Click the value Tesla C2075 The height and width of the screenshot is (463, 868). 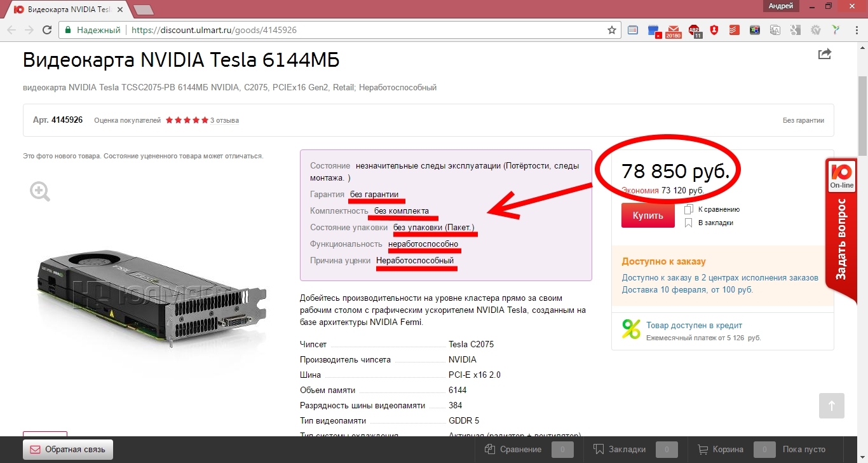coord(471,344)
